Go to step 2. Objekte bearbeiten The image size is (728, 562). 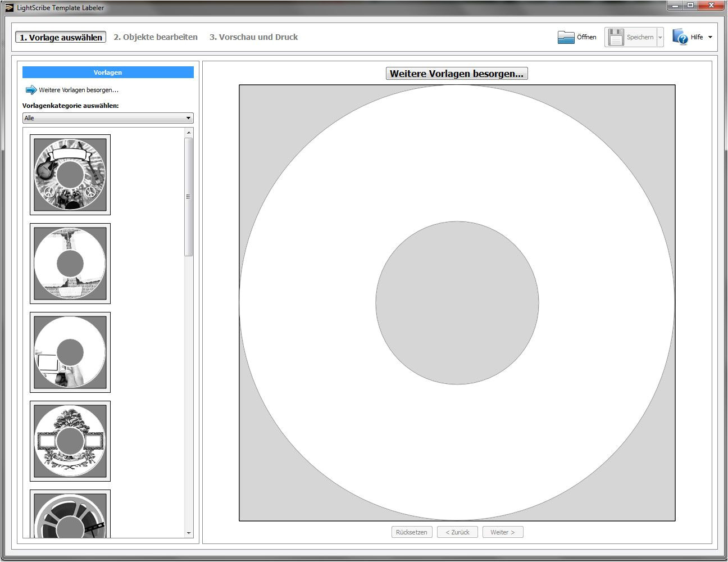tap(156, 37)
